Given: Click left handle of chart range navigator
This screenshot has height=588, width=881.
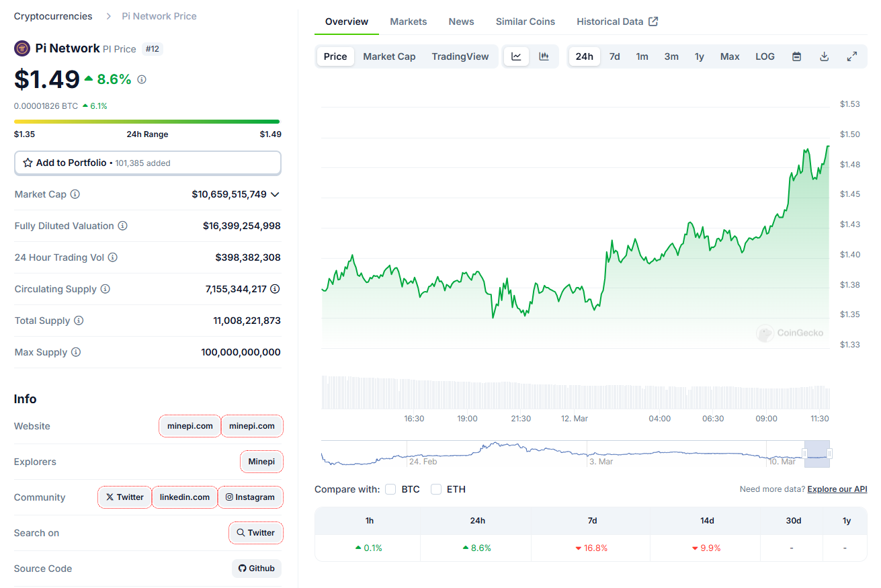Looking at the screenshot, I should pos(804,454).
